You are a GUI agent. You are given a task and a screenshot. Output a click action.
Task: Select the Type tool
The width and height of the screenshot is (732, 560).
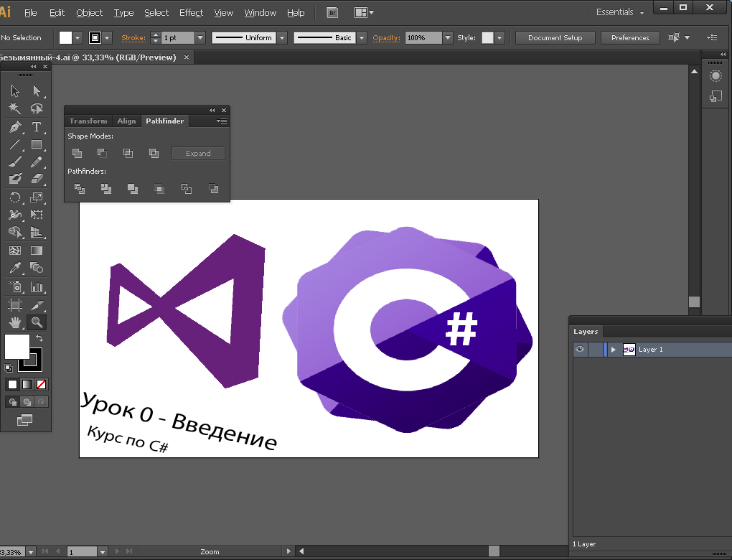tap(37, 126)
